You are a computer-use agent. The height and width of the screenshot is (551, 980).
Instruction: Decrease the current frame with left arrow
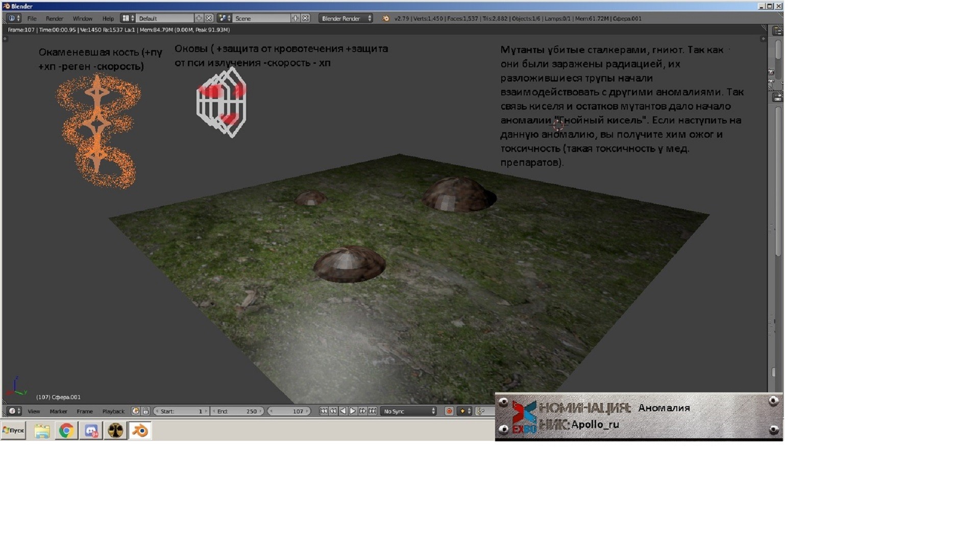(271, 411)
